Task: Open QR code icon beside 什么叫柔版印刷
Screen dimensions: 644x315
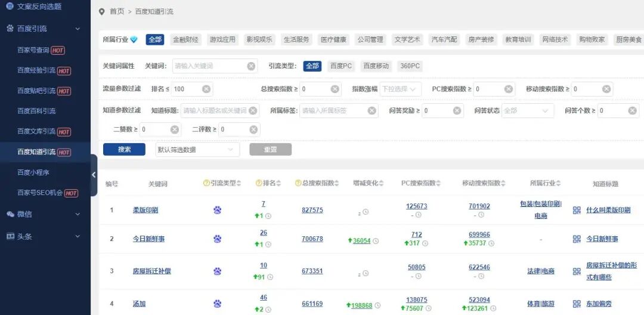Action: tap(577, 210)
